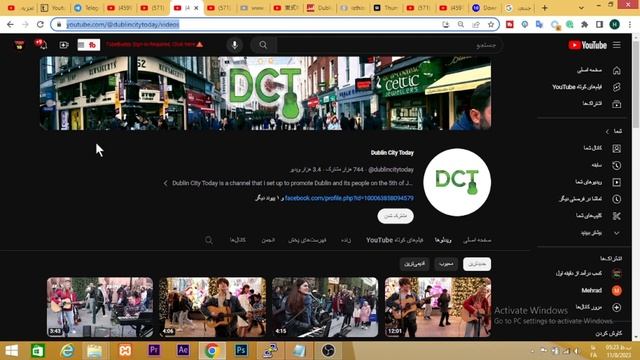The height and width of the screenshot is (360, 640).
Task: Select the Oldest sort chip
Action: 414,264
